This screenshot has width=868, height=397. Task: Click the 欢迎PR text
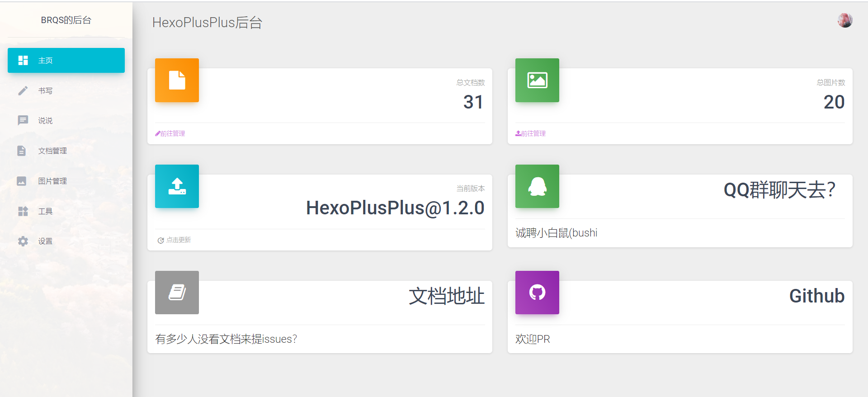pyautogui.click(x=533, y=339)
